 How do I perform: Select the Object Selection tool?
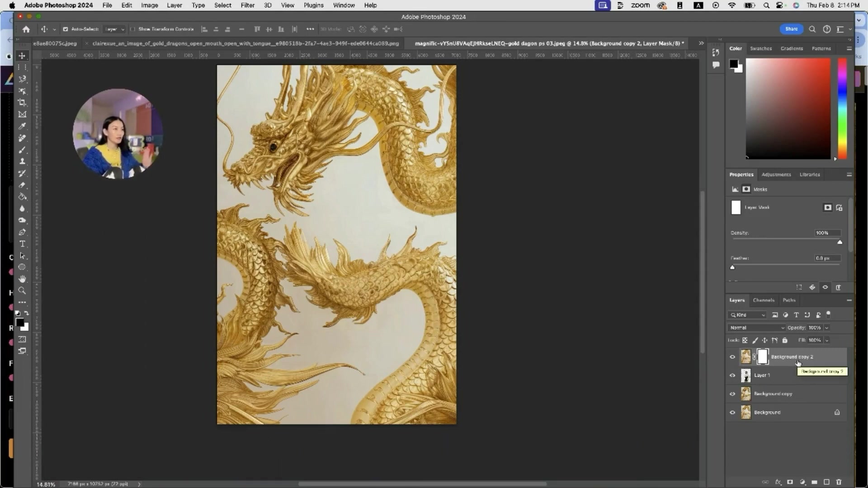coord(22,91)
